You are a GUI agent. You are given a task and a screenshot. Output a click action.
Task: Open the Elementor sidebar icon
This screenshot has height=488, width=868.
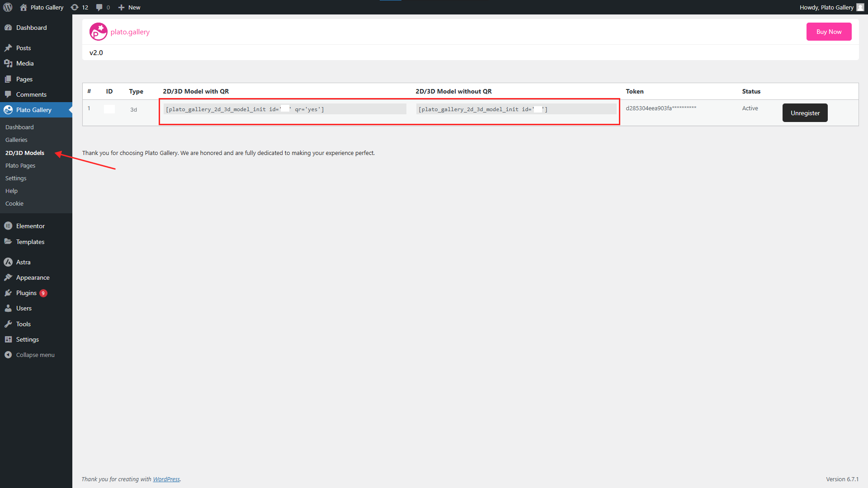coord(9,225)
